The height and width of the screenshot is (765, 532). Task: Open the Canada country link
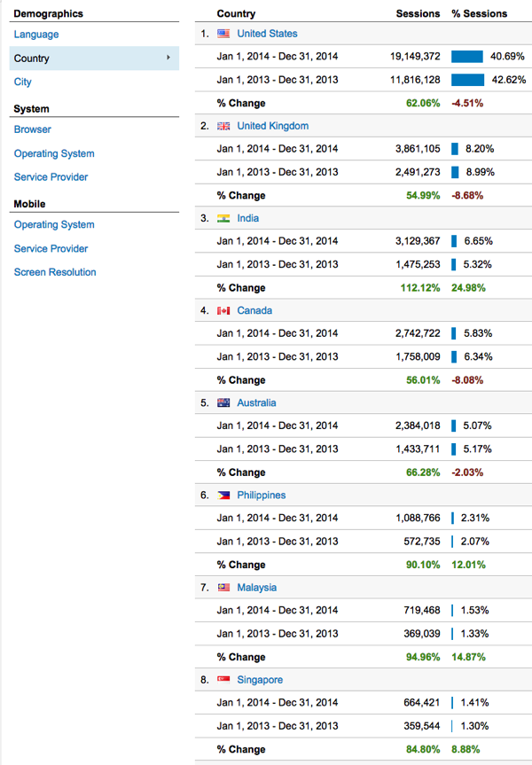tap(254, 310)
